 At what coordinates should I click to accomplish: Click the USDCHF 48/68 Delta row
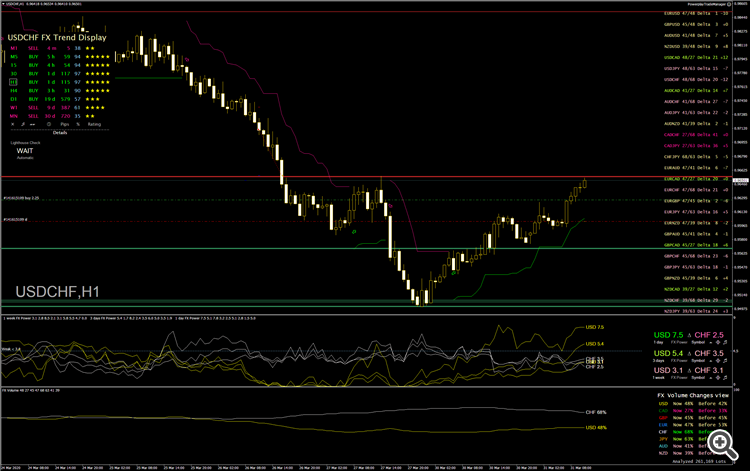coord(696,79)
